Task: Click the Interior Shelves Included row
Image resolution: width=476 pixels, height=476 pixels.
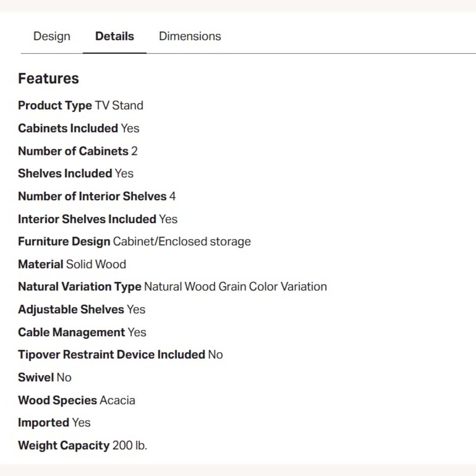Action: [97, 219]
